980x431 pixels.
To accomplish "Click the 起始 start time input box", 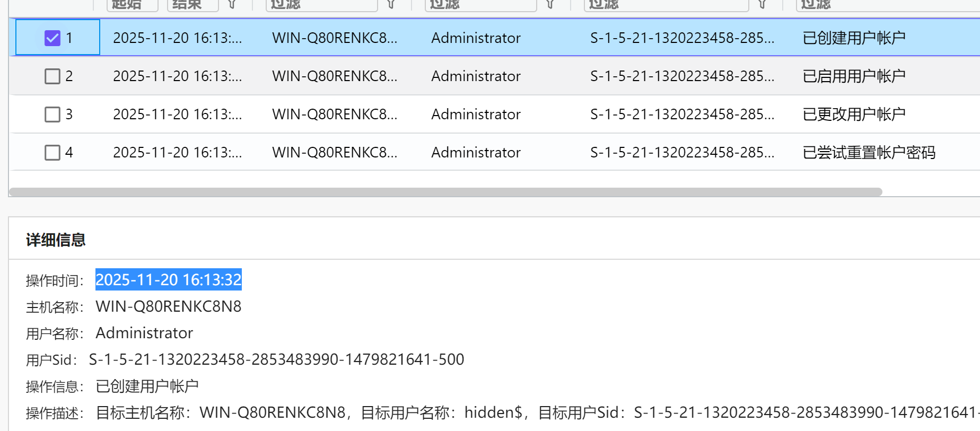I will pyautogui.click(x=133, y=5).
